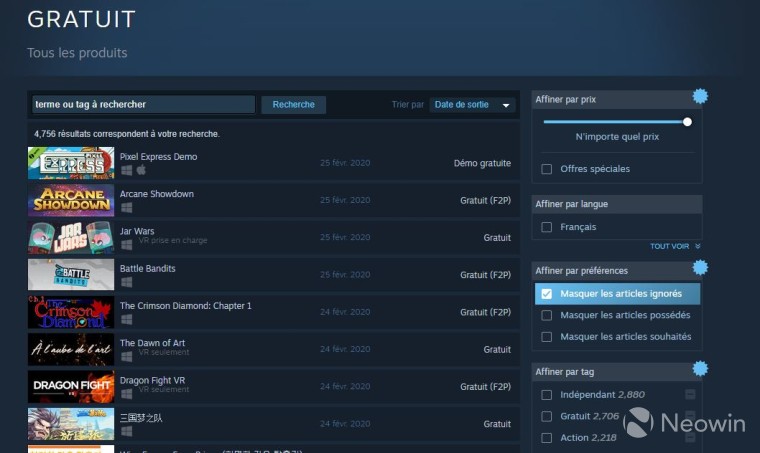Screen dimensions: 760x453
Task: Click the price range slider handle
Action: (x=687, y=122)
